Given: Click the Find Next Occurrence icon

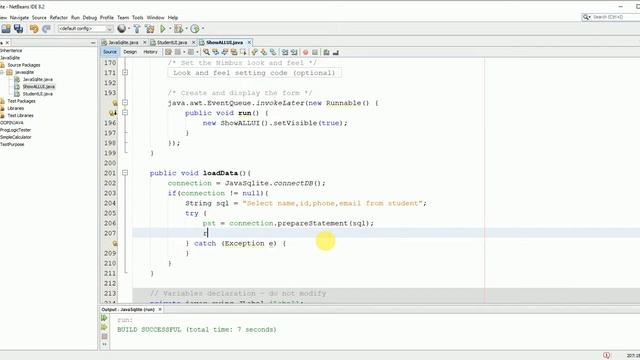Looking at the screenshot, I should (225, 52).
